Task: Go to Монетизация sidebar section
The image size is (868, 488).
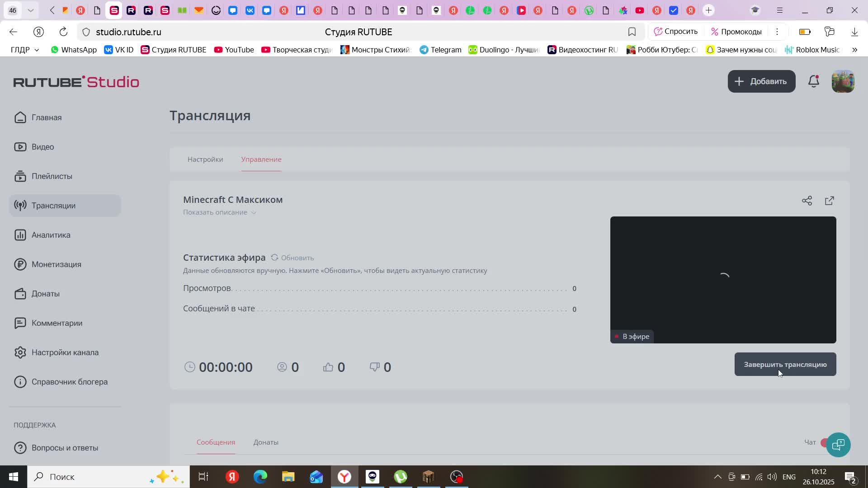Action: click(x=56, y=264)
